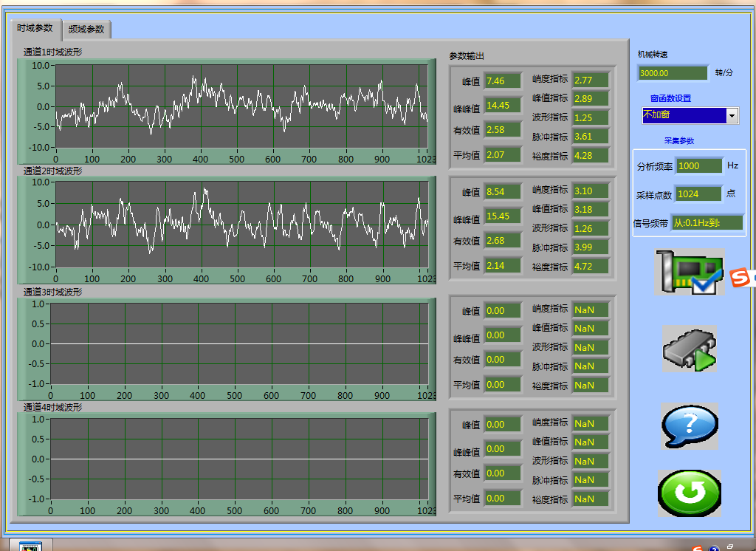The height and width of the screenshot is (551, 756).
Task: Click channel 1 裕度指标 value 4.28
Action: [590, 156]
